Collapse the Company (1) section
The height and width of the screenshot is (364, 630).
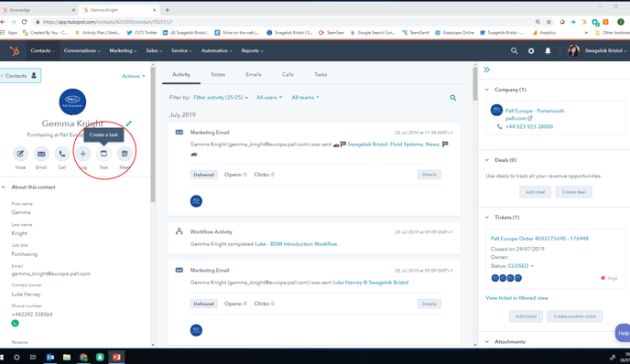coord(487,90)
